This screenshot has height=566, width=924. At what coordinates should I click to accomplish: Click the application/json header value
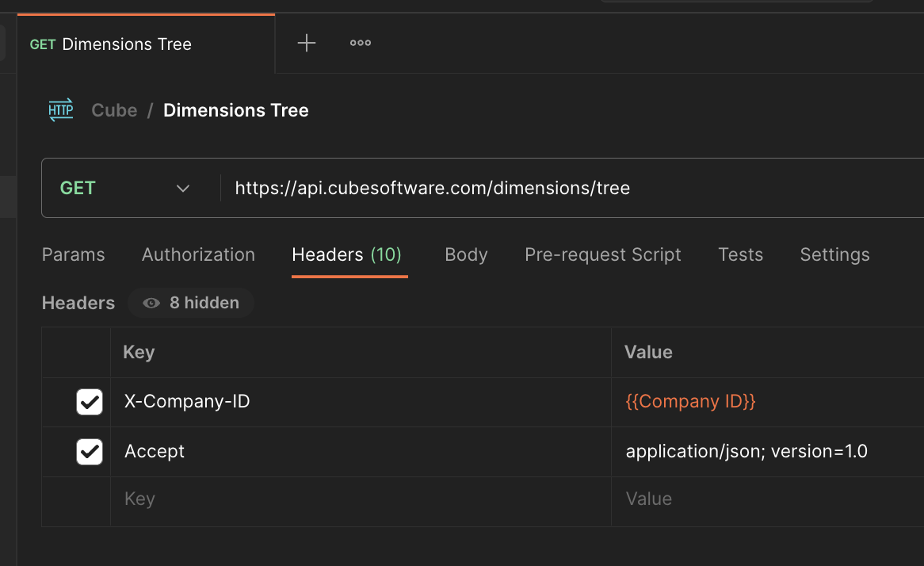[746, 452]
